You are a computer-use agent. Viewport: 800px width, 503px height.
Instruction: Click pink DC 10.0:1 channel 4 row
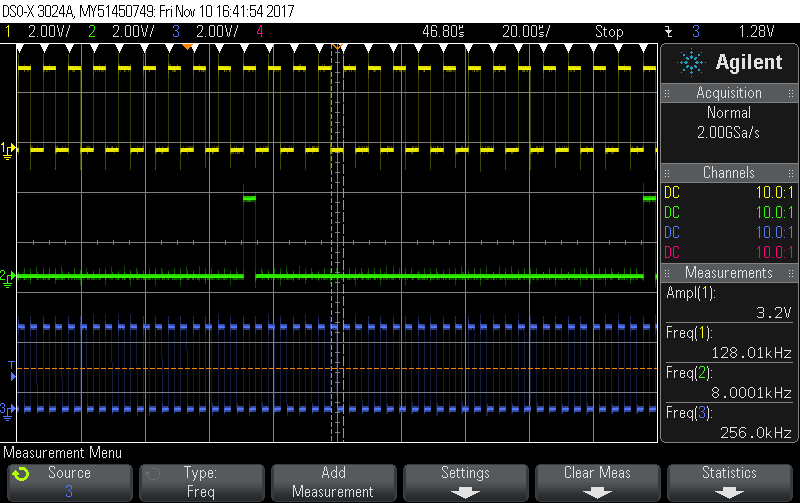pyautogui.click(x=729, y=253)
